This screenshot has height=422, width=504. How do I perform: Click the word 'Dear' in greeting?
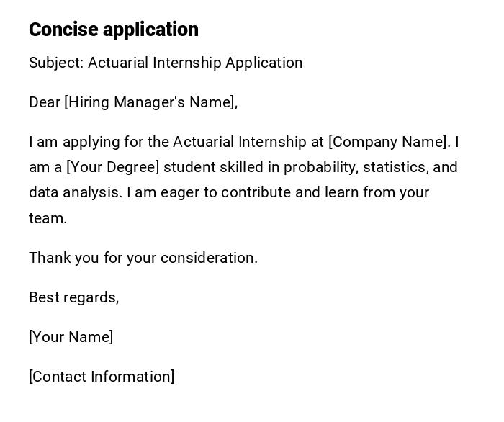click(45, 102)
